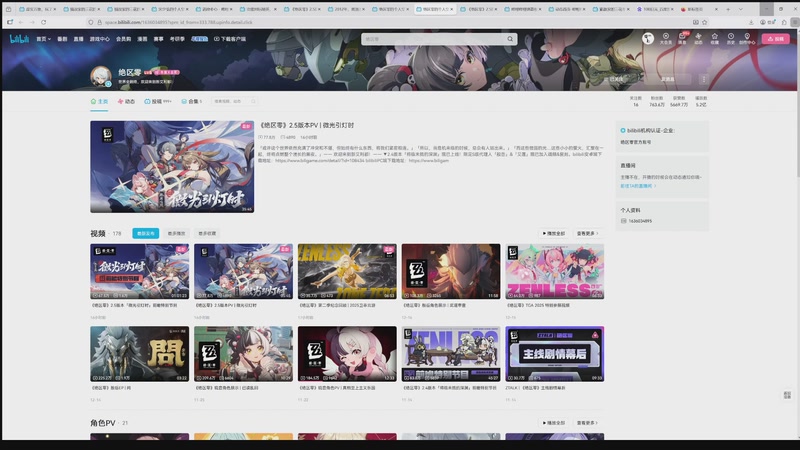Viewport: 800px width, 450px height.
Task: Click the 关注数 16 stat
Action: (636, 102)
